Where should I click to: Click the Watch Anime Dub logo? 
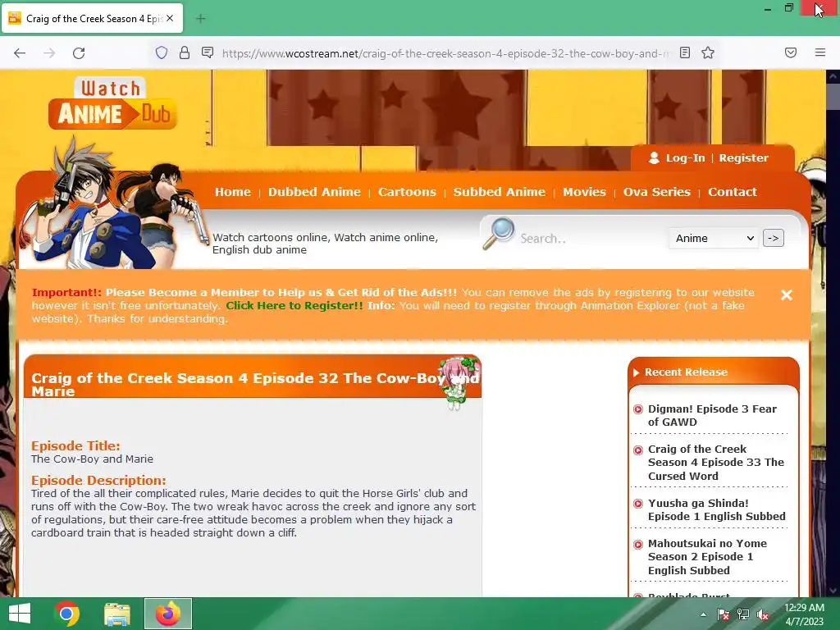(x=112, y=104)
